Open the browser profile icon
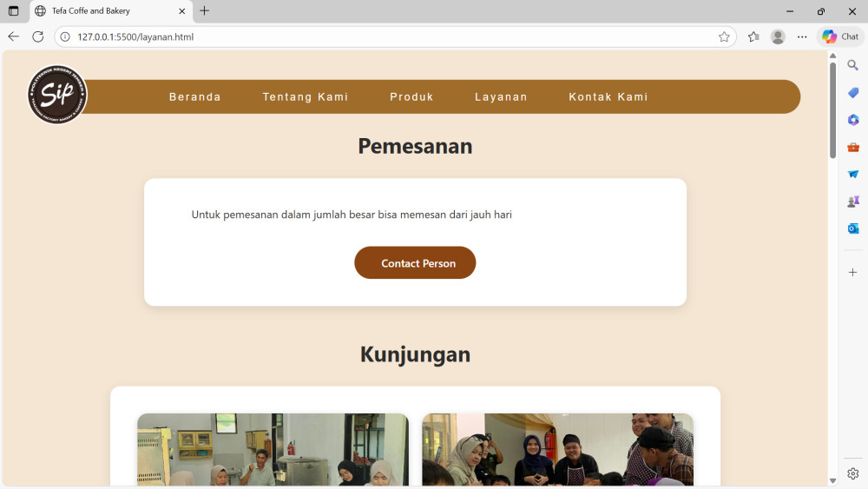 (778, 36)
